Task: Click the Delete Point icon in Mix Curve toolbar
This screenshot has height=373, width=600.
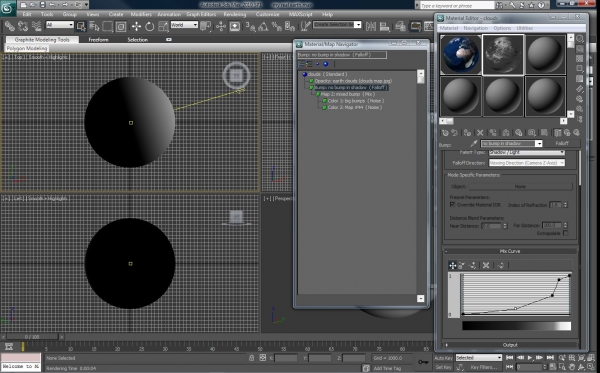Action: point(486,265)
